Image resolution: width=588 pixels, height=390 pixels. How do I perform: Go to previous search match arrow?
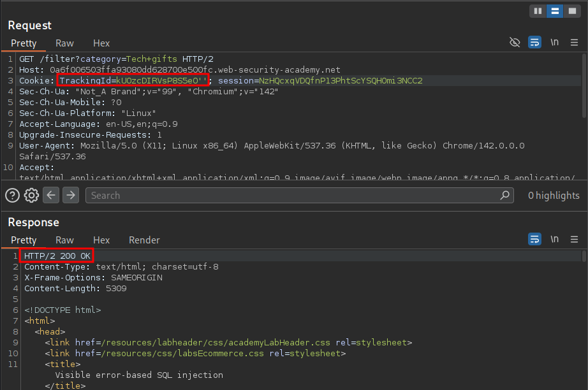51,196
